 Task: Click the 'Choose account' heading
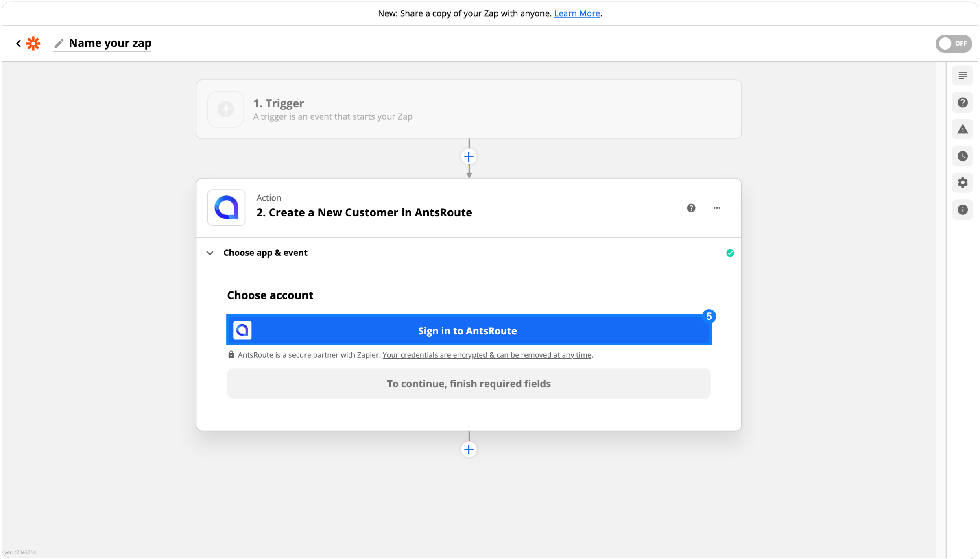click(270, 295)
